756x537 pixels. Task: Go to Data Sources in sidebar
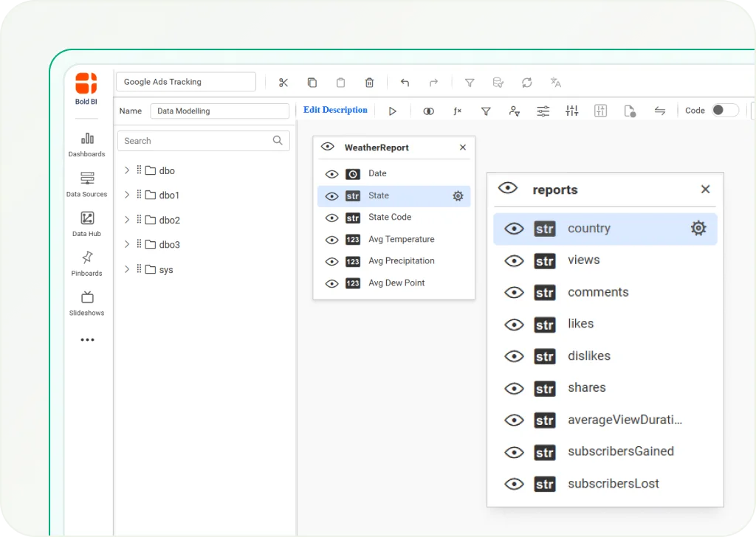click(x=87, y=184)
